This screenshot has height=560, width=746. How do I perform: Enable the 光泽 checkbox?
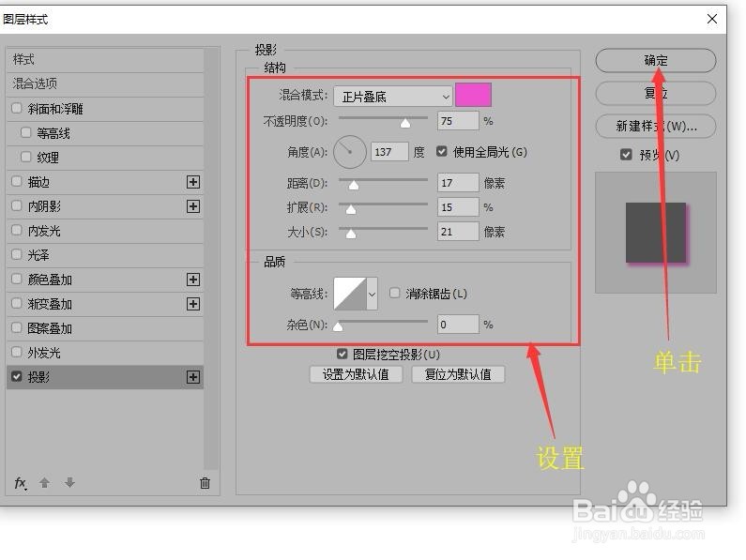pos(17,254)
